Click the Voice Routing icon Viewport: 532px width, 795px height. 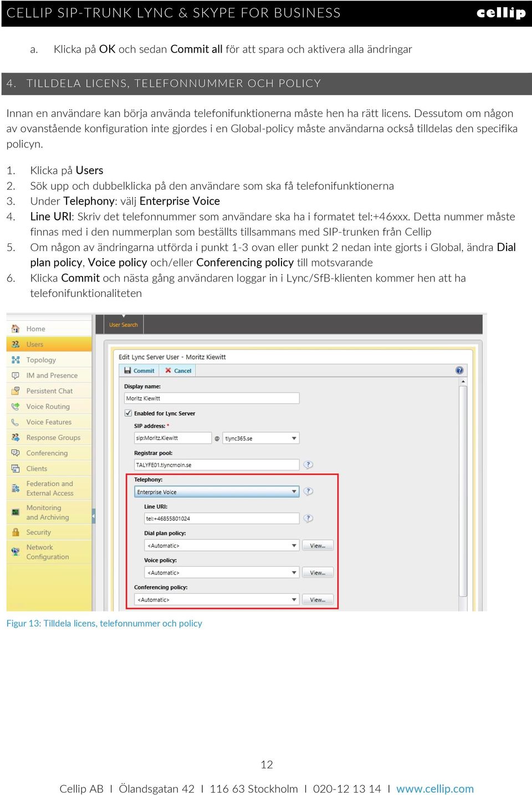click(x=16, y=406)
